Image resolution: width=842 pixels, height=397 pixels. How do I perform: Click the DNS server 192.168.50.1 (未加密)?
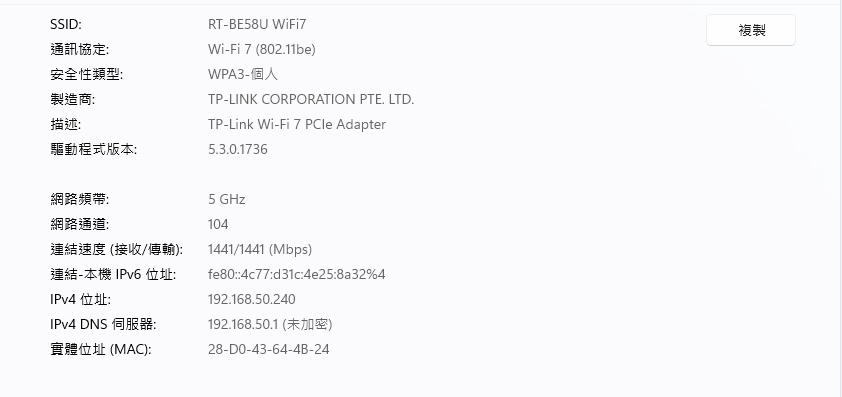270,324
